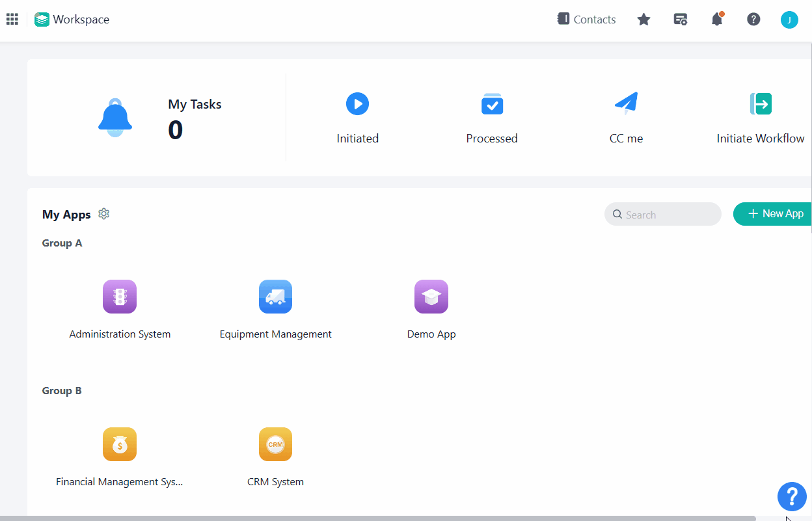Open the Administration System app
Screen dimensions: 812x521
(x=120, y=297)
